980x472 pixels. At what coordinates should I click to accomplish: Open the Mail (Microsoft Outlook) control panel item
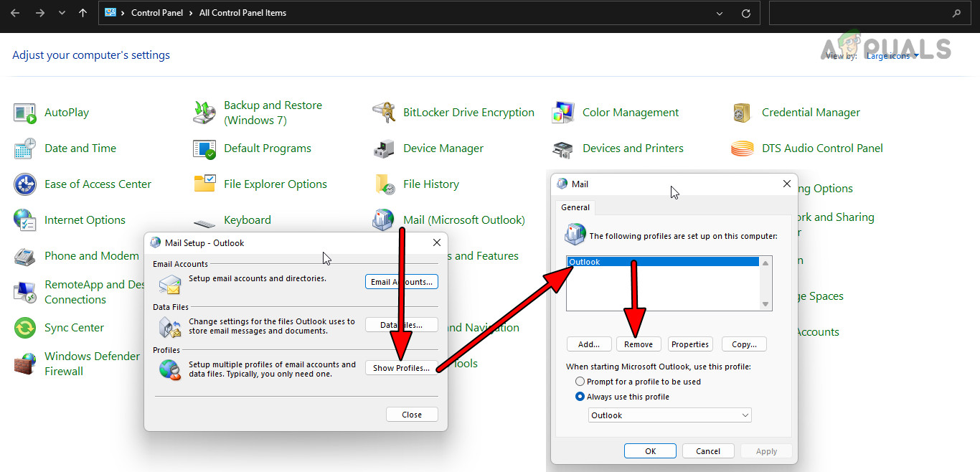[x=465, y=220]
